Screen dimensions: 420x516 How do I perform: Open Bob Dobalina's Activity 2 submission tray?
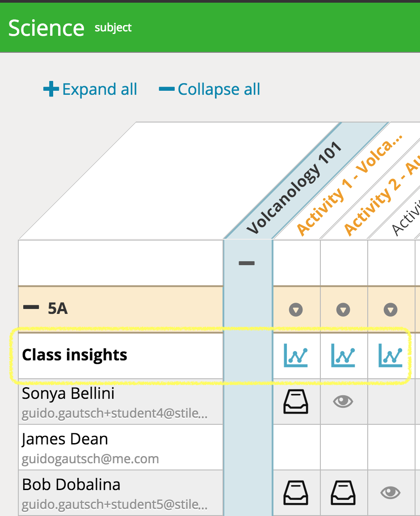tap(343, 493)
